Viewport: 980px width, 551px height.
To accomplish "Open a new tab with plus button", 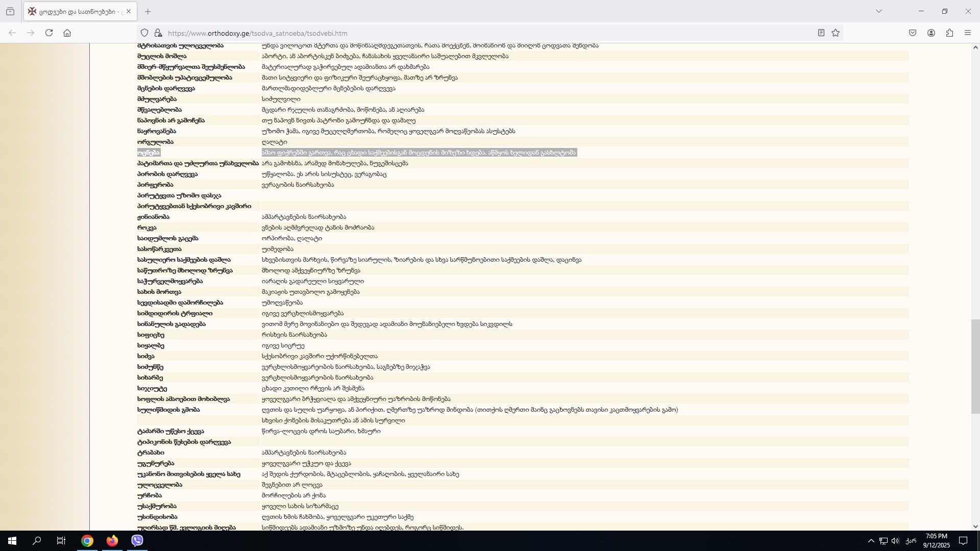I will 148,11.
